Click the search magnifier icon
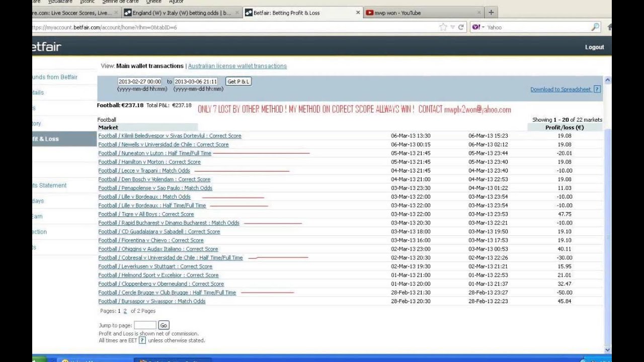The width and height of the screenshot is (644, 362). [595, 27]
